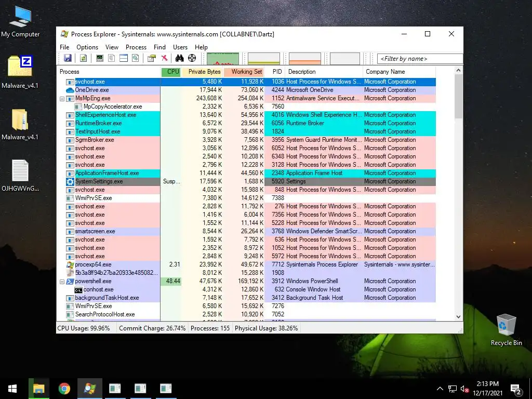
Task: Select the Malware_v4.1 folder desktop icon
Action: coord(20,124)
